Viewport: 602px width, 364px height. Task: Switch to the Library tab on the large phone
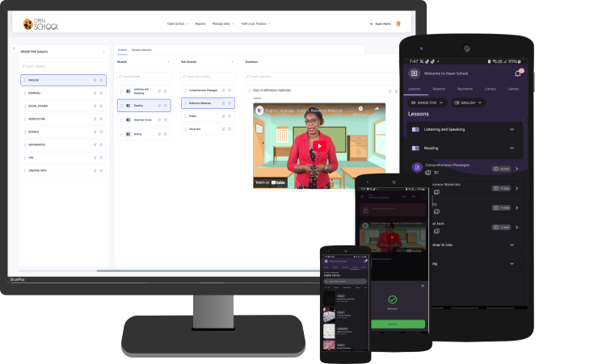pos(490,89)
